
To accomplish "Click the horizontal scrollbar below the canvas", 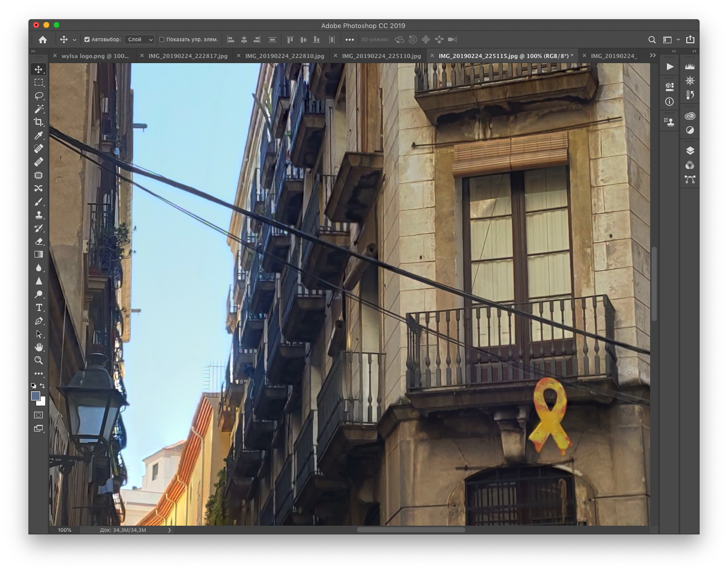I will (x=410, y=530).
